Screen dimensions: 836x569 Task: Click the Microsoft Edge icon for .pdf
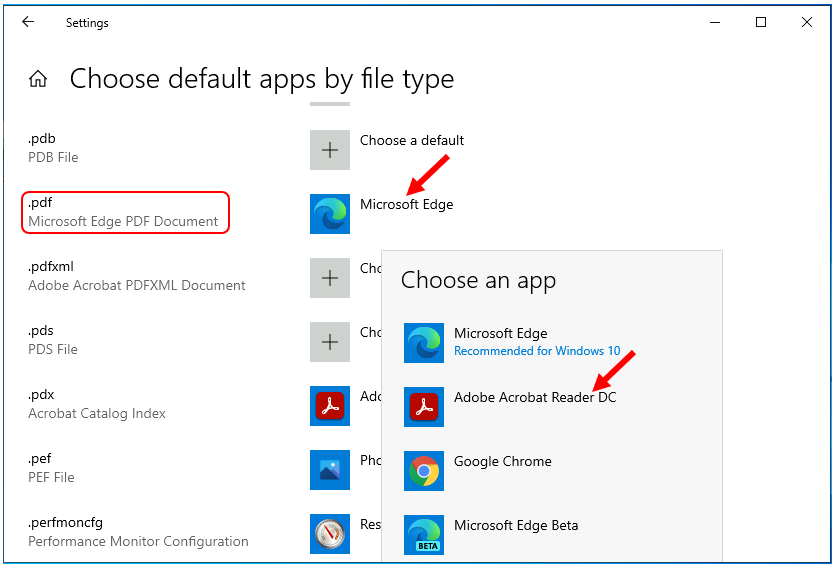tap(329, 214)
